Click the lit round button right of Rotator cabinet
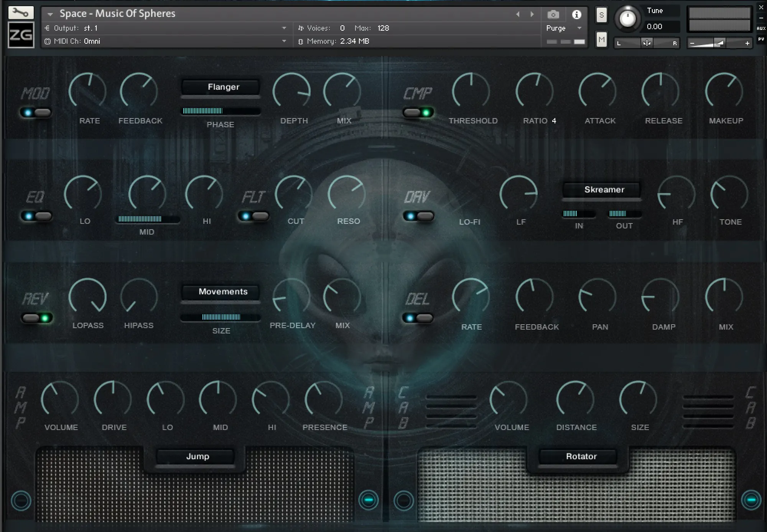The height and width of the screenshot is (532, 767). coord(751,500)
